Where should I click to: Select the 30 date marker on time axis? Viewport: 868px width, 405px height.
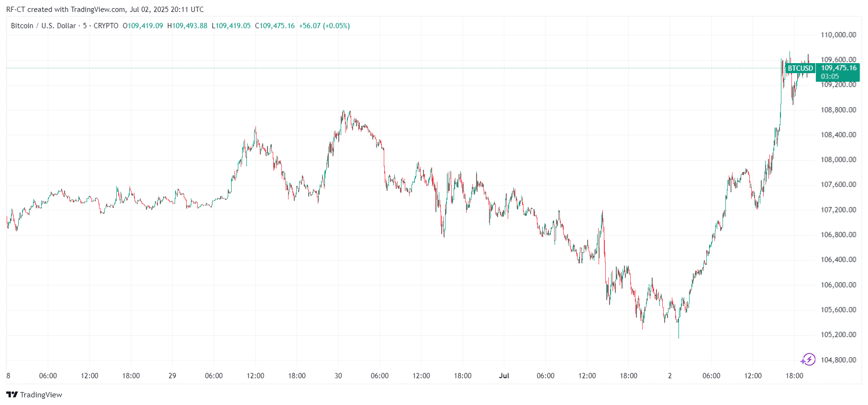tap(338, 376)
